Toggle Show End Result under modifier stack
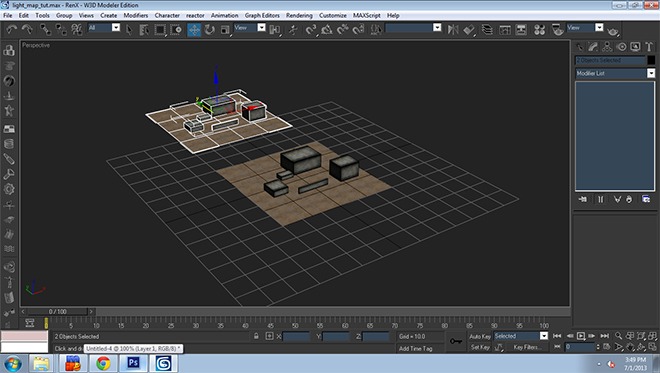Viewport: 660px width, 373px height. point(601,199)
